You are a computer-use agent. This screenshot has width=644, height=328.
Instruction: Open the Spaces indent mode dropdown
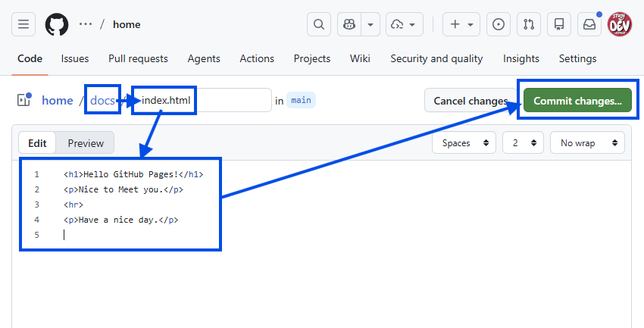[x=464, y=143]
